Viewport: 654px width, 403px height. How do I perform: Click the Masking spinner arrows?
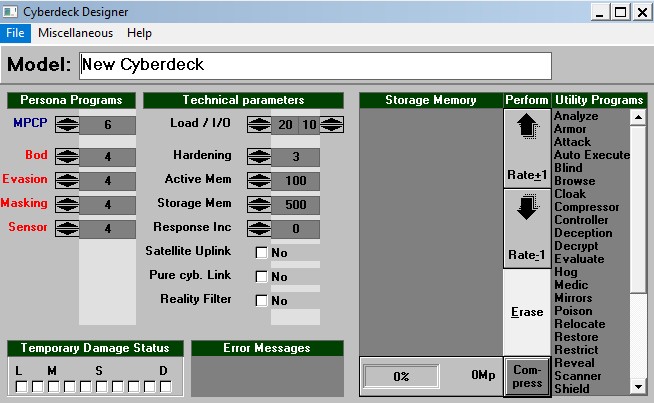click(x=67, y=204)
